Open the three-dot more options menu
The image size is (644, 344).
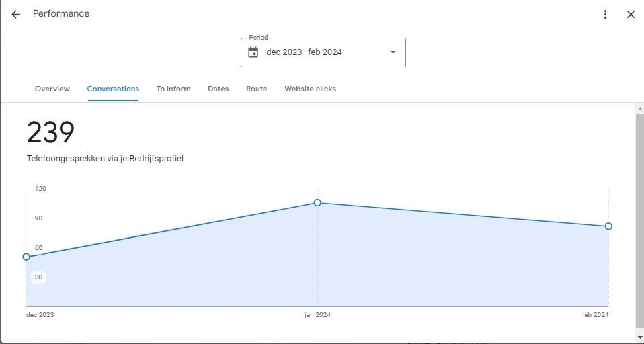[605, 14]
